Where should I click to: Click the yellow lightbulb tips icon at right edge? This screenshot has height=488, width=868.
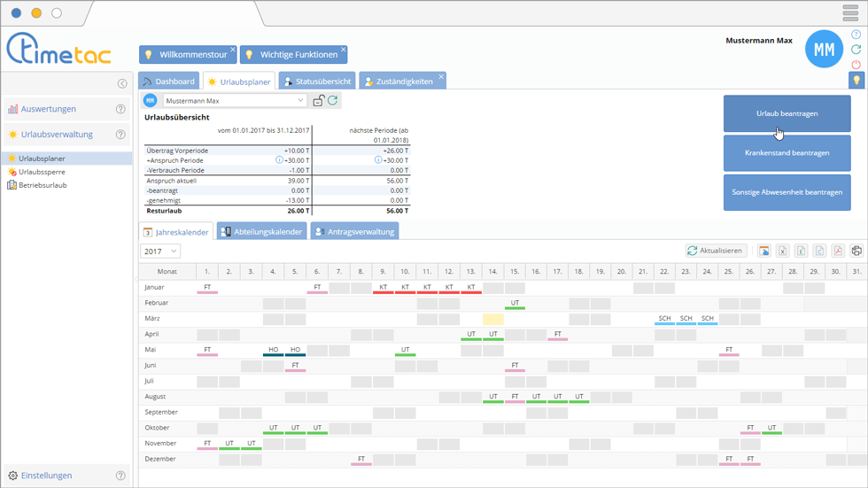pos(856,81)
